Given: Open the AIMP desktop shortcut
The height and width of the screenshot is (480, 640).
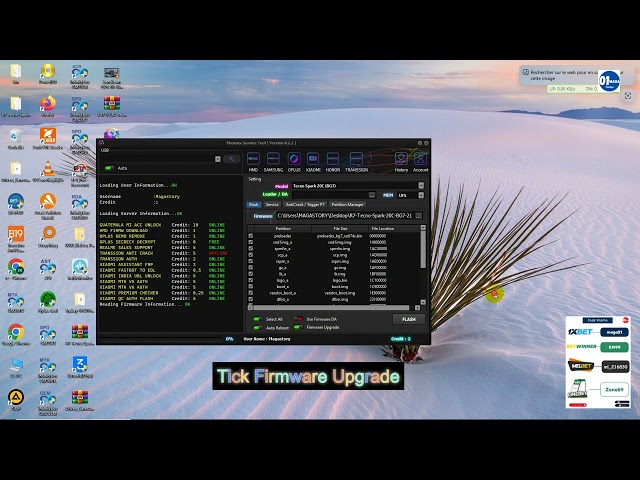Looking at the screenshot, I should (x=16, y=400).
